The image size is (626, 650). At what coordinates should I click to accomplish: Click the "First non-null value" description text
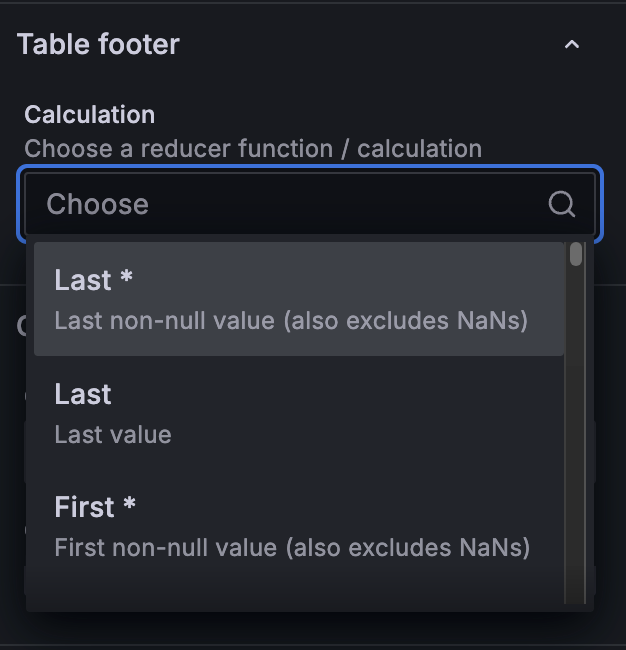pyautogui.click(x=291, y=548)
